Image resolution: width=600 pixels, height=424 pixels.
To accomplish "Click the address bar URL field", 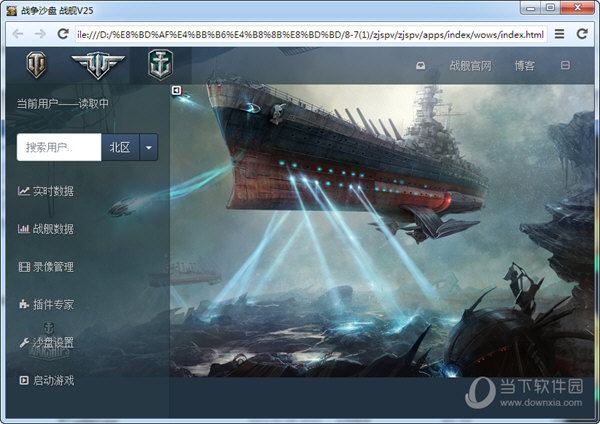I will coord(311,34).
